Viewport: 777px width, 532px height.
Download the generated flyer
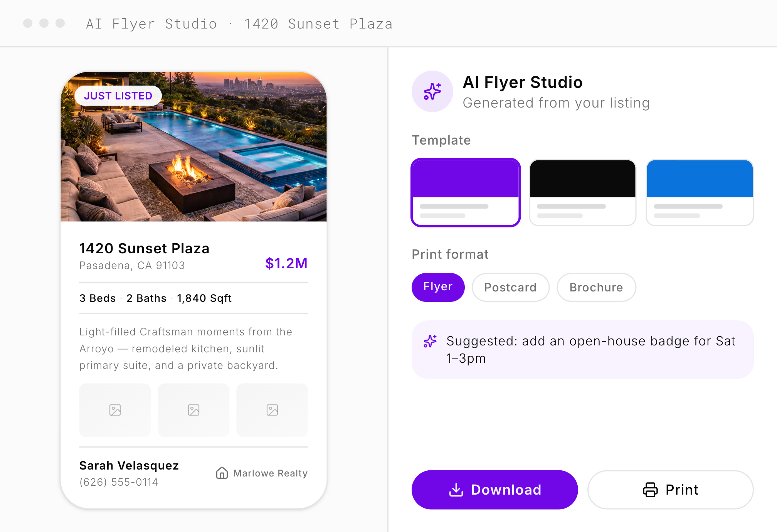pos(494,490)
